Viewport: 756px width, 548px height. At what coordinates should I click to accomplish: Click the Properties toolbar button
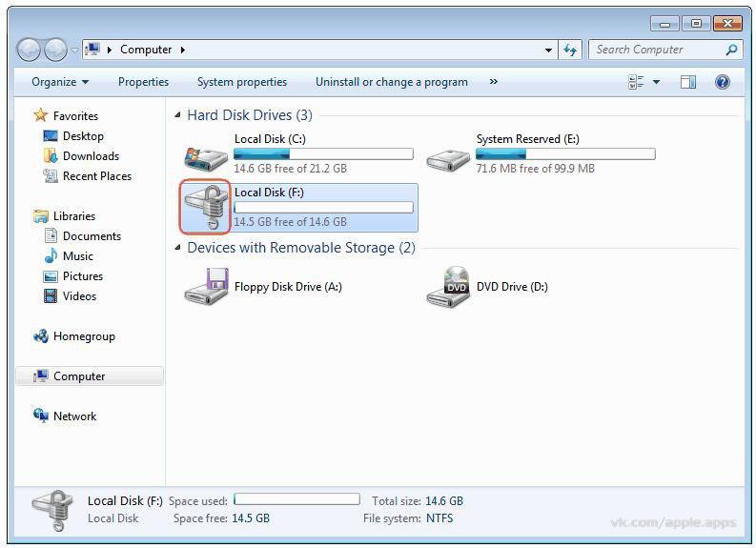pos(143,82)
